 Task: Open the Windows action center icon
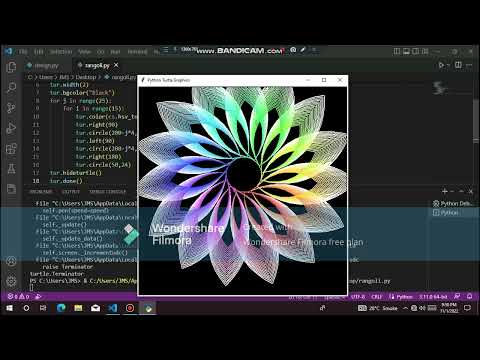coord(467,308)
